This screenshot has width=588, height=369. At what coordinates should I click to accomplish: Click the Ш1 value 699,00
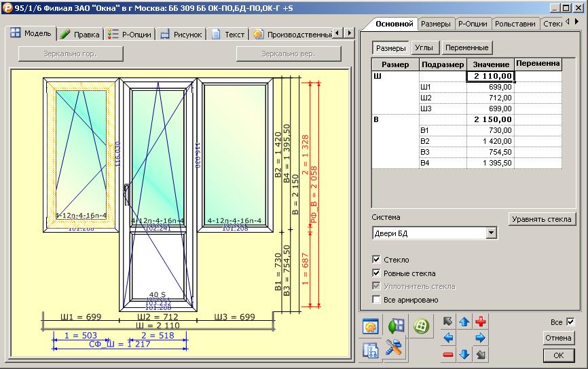pos(490,87)
